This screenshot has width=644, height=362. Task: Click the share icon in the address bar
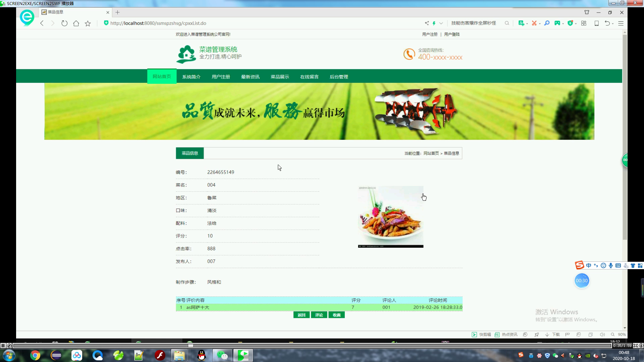pyautogui.click(x=427, y=23)
